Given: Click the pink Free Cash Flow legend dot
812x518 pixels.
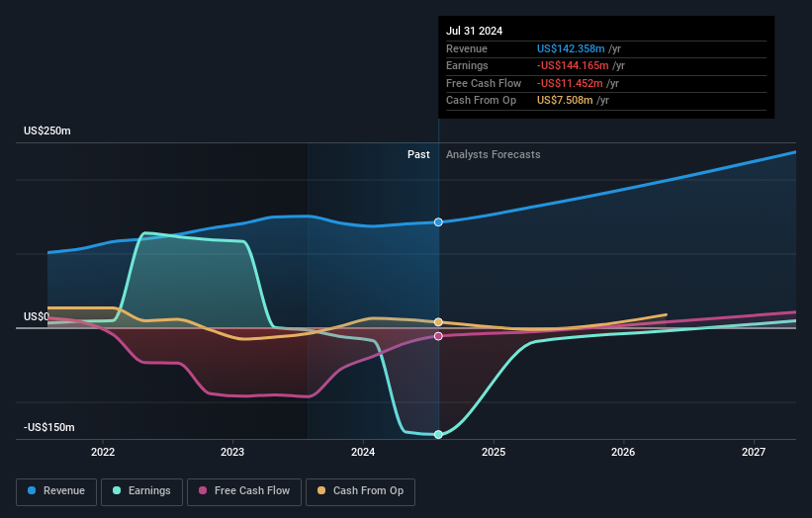Looking at the screenshot, I should [203, 490].
